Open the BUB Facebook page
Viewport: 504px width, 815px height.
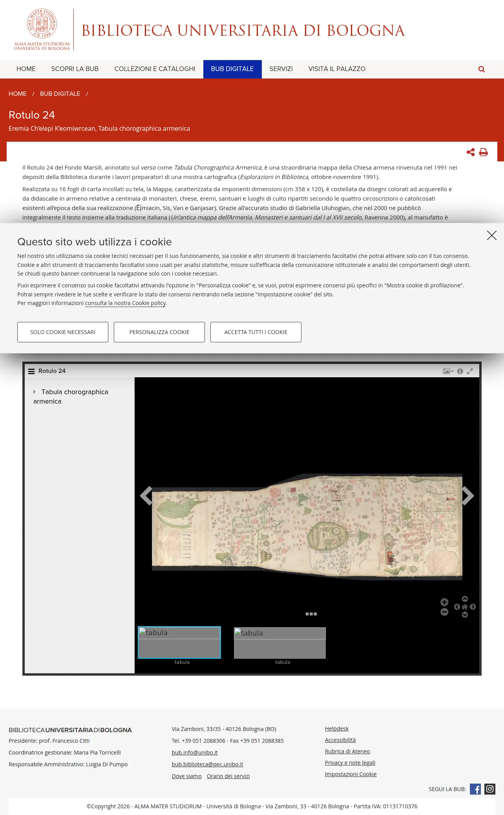(x=475, y=789)
